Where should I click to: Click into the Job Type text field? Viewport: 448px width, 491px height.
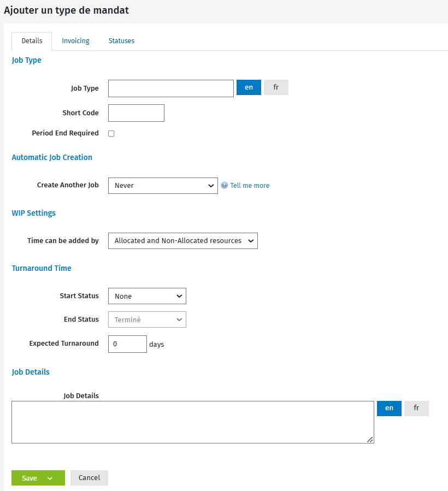click(171, 88)
